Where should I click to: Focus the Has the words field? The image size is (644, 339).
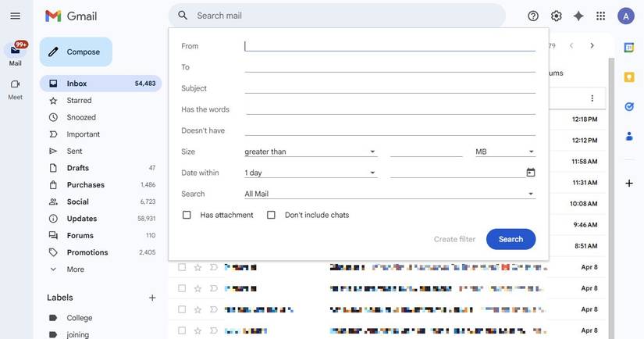pos(390,109)
